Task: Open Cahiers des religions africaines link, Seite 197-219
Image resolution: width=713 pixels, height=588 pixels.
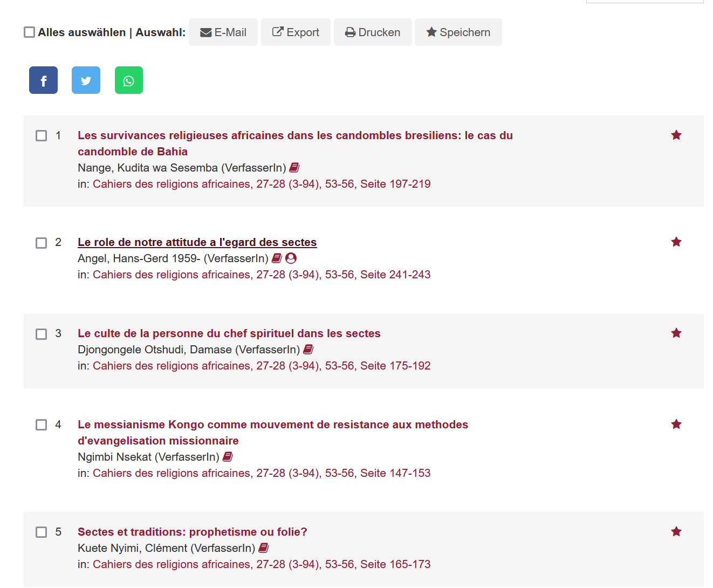Action: click(x=262, y=184)
